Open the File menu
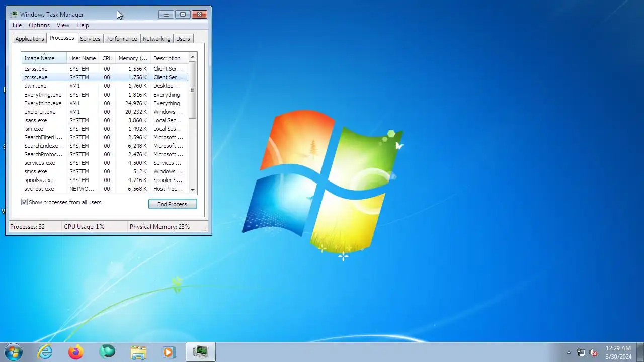The width and height of the screenshot is (644, 362). (17, 25)
